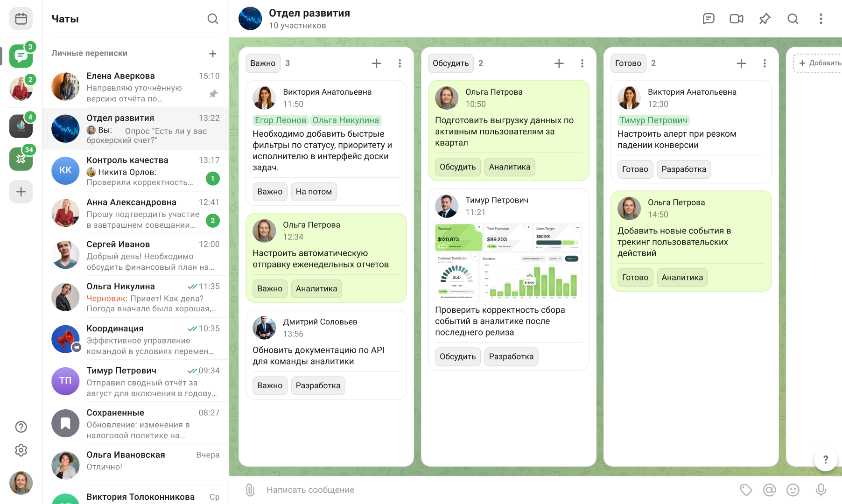Add card to Важно column
The height and width of the screenshot is (504, 842).
pyautogui.click(x=377, y=63)
